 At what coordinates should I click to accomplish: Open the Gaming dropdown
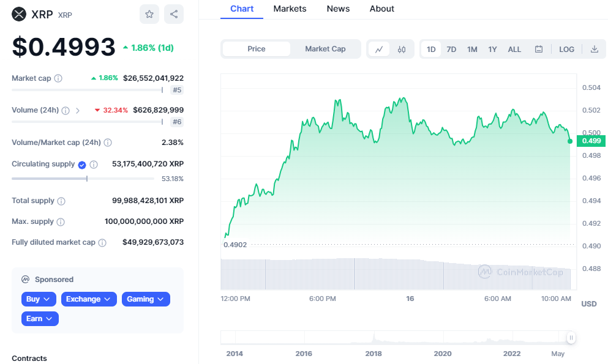(x=146, y=299)
